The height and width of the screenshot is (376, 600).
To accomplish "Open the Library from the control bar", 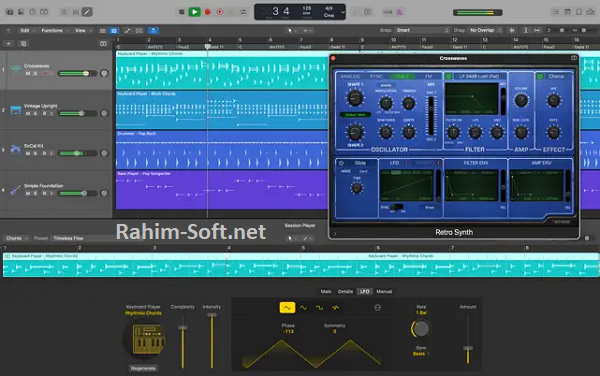I will [x=10, y=12].
